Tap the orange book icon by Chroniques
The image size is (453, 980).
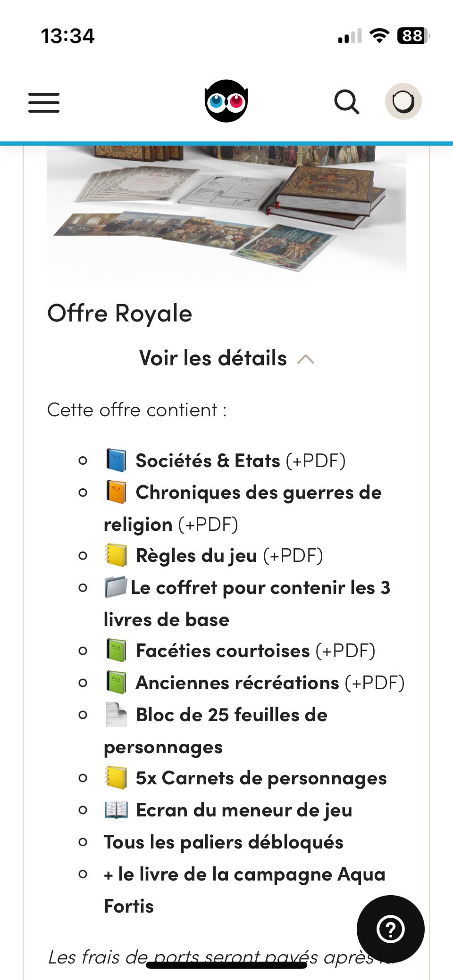[x=116, y=493]
